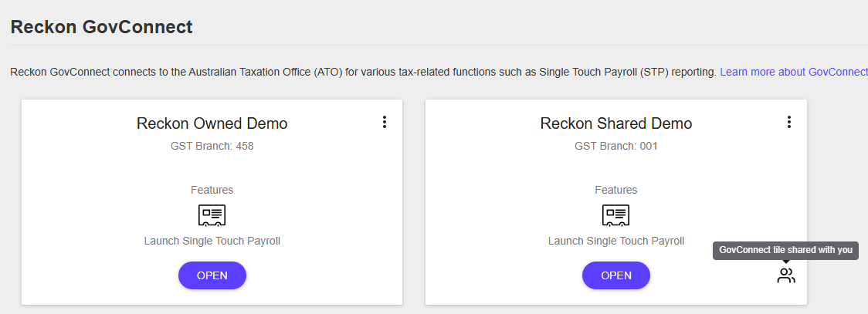Click the shared users icon on the Shared Demo tile

pos(785,275)
